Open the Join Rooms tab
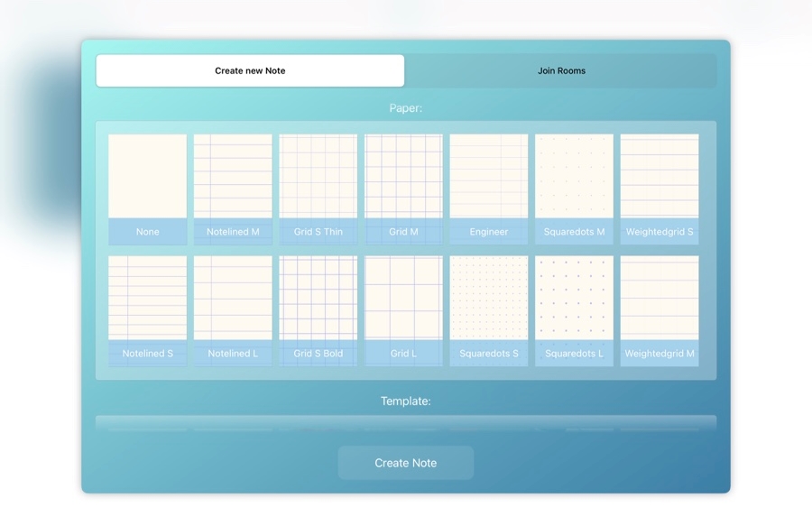 click(x=561, y=70)
